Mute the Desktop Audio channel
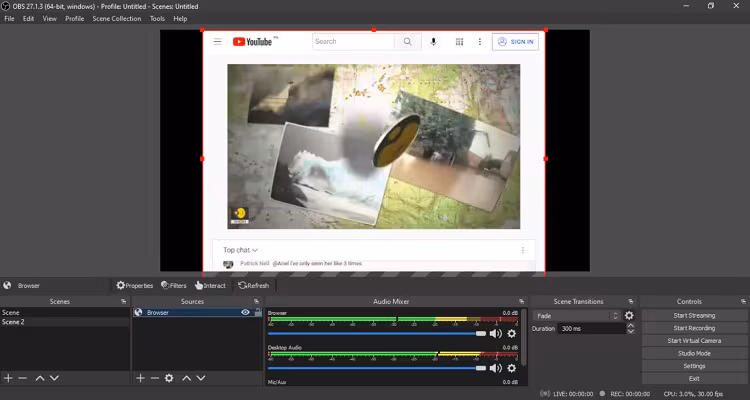 (496, 368)
